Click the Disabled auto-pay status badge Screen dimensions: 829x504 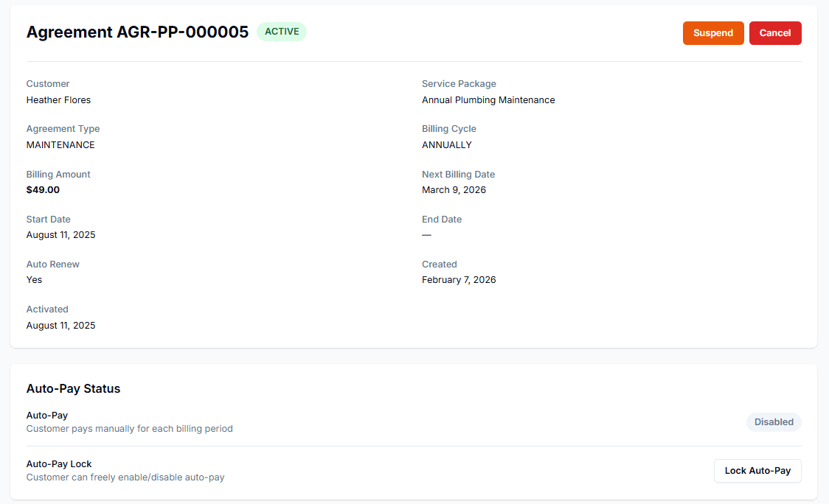click(773, 422)
